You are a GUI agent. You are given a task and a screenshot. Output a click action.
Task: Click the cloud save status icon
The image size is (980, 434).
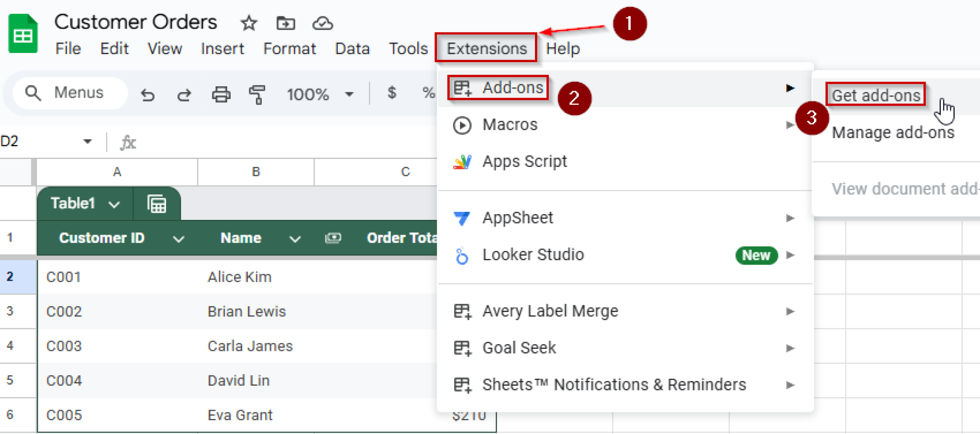click(x=322, y=22)
